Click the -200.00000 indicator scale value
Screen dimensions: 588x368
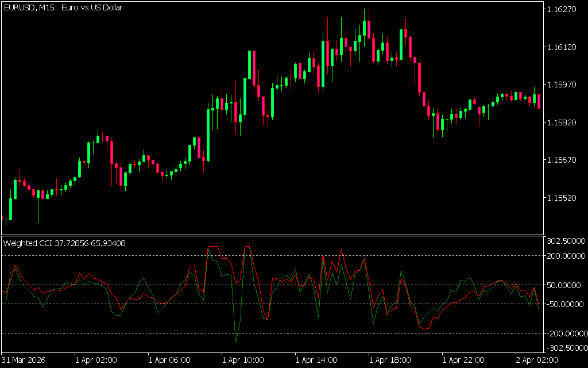point(566,333)
